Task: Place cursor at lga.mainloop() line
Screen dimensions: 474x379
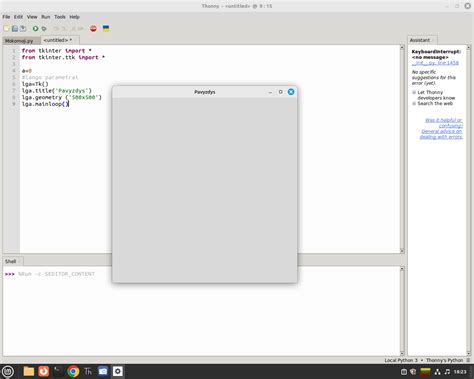Action: (x=45, y=104)
